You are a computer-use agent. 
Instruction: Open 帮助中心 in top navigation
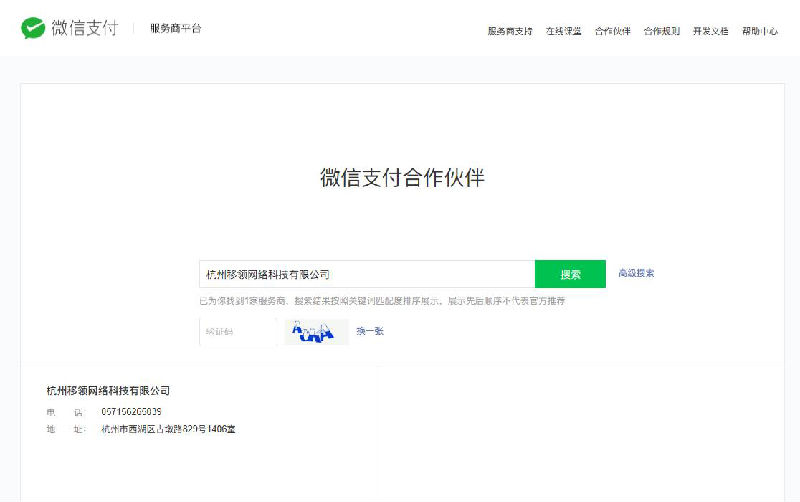pyautogui.click(x=760, y=31)
